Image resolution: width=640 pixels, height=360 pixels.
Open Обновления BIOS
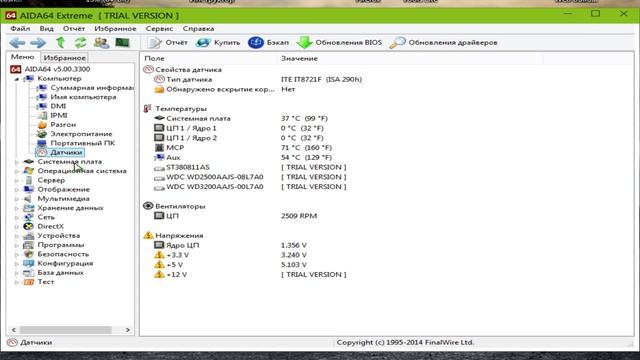pyautogui.click(x=339, y=42)
